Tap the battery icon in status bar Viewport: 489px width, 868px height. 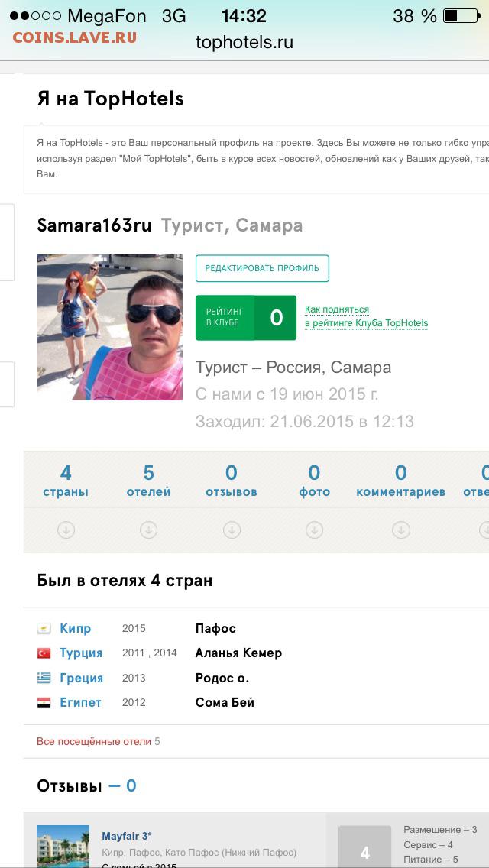click(x=461, y=16)
